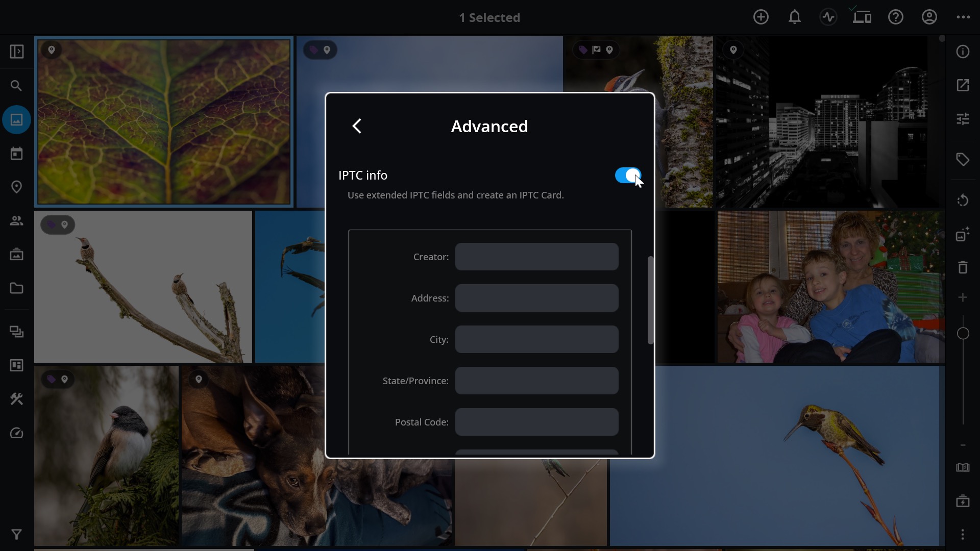Click the zoom in plus above slider
The height and width of the screenshot is (551, 980).
[x=963, y=297]
